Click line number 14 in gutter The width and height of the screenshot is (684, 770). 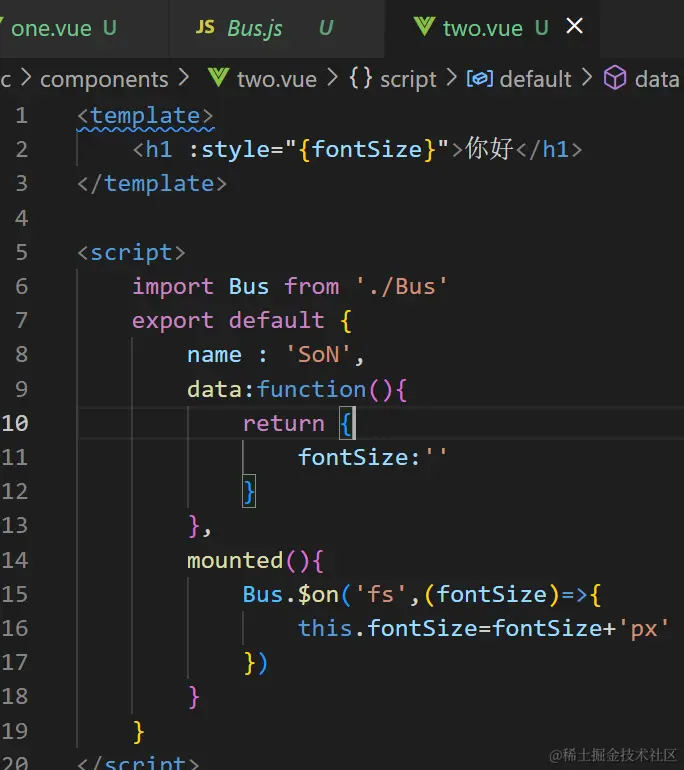click(15, 560)
